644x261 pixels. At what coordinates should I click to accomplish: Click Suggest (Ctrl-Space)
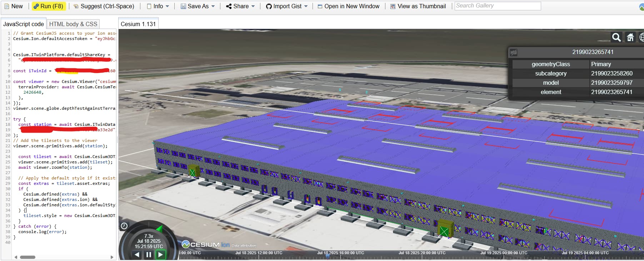tap(104, 6)
